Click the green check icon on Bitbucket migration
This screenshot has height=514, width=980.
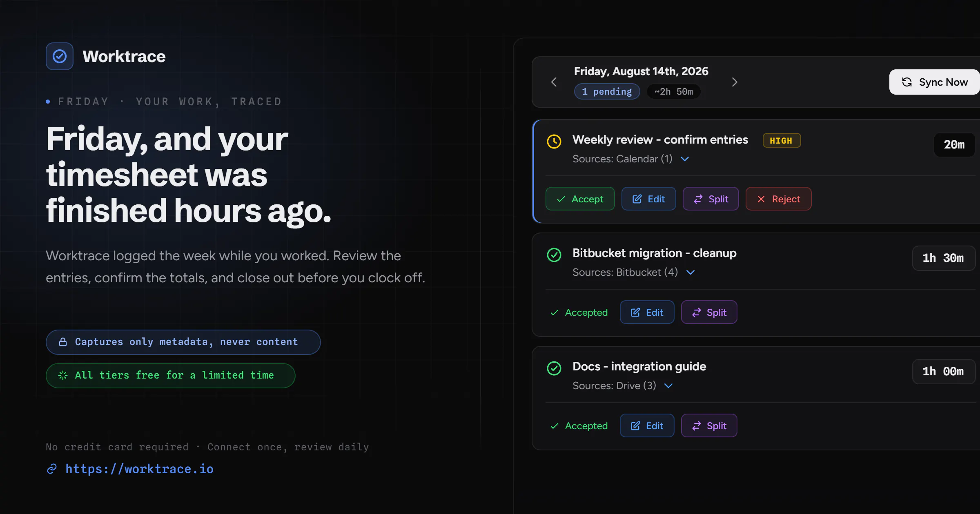click(x=554, y=255)
